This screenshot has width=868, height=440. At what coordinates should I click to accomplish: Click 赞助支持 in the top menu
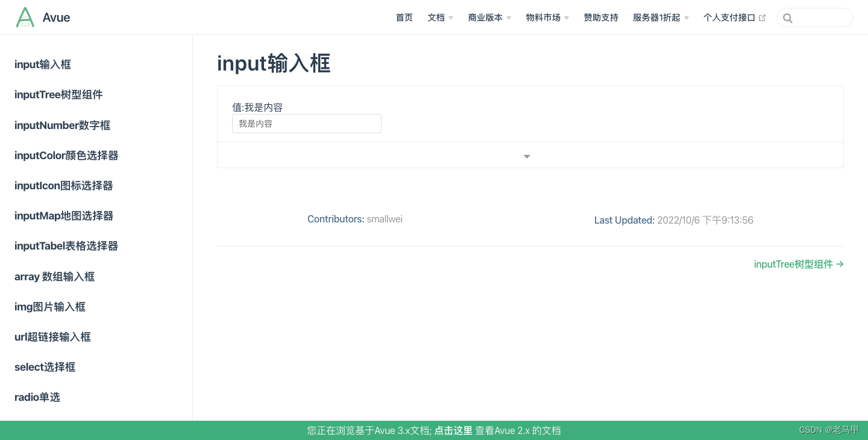pos(600,17)
